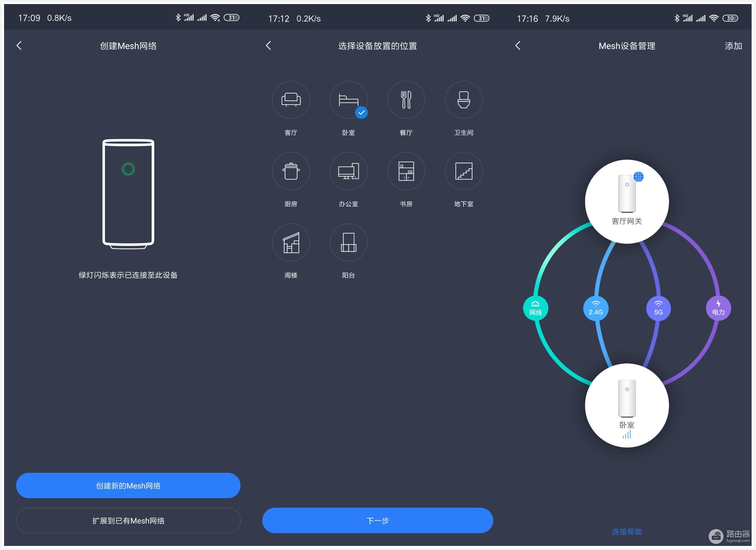The image size is (756, 550).
Task: Click the 2.4G wireless link node
Action: tap(596, 309)
